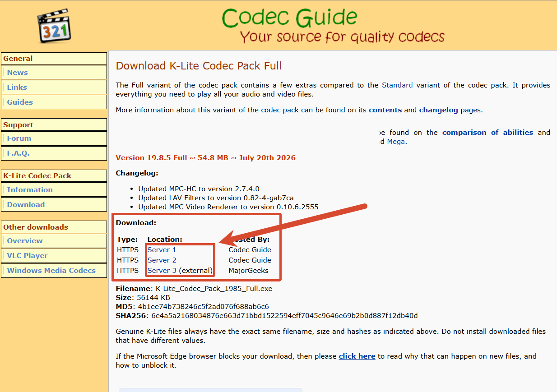Download from Server 1
Viewport: 557px width, 392px height.
click(x=162, y=249)
